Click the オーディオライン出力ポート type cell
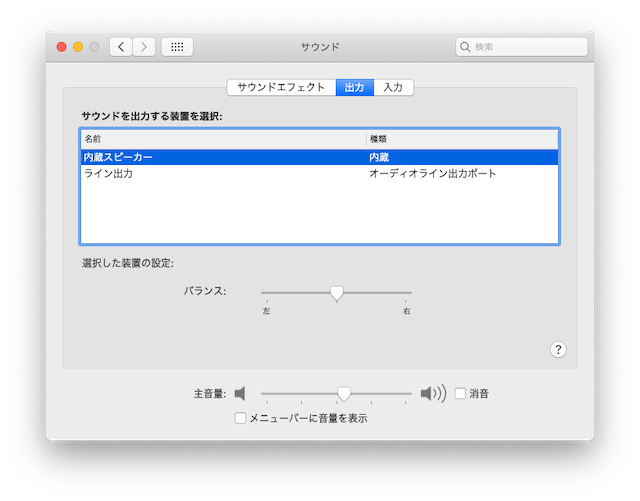 pyautogui.click(x=433, y=174)
